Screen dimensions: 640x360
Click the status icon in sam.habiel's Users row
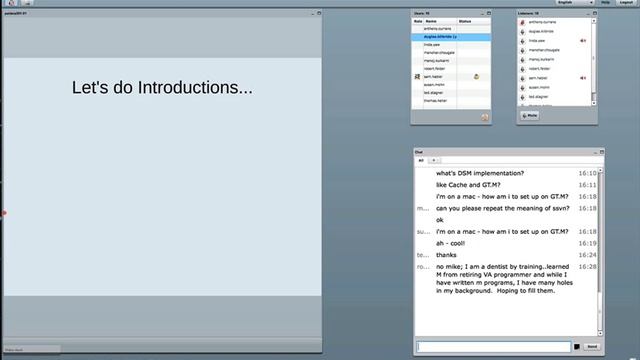pyautogui.click(x=476, y=77)
